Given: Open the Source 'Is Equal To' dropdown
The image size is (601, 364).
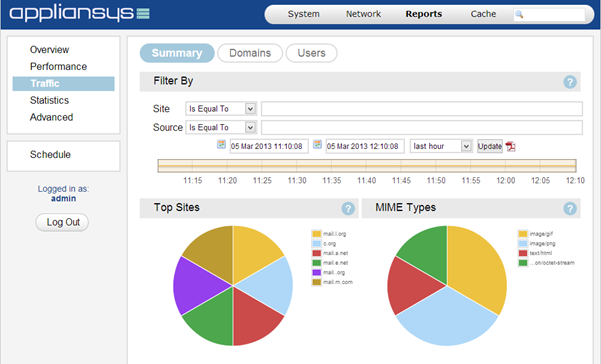Looking at the screenshot, I should (x=221, y=127).
